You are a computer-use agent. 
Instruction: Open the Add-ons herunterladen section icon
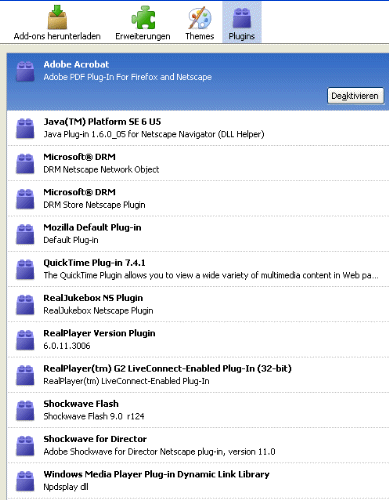pyautogui.click(x=57, y=17)
